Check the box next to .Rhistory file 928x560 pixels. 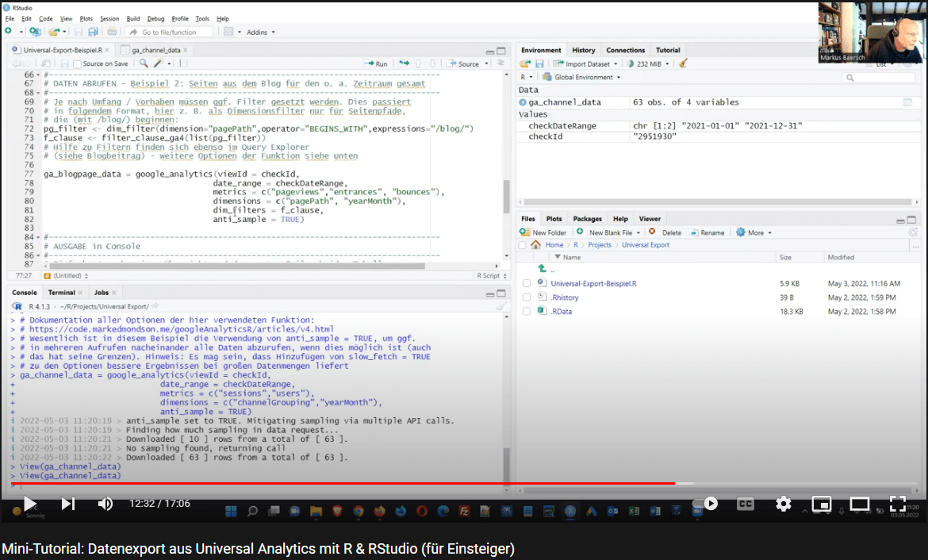point(526,297)
